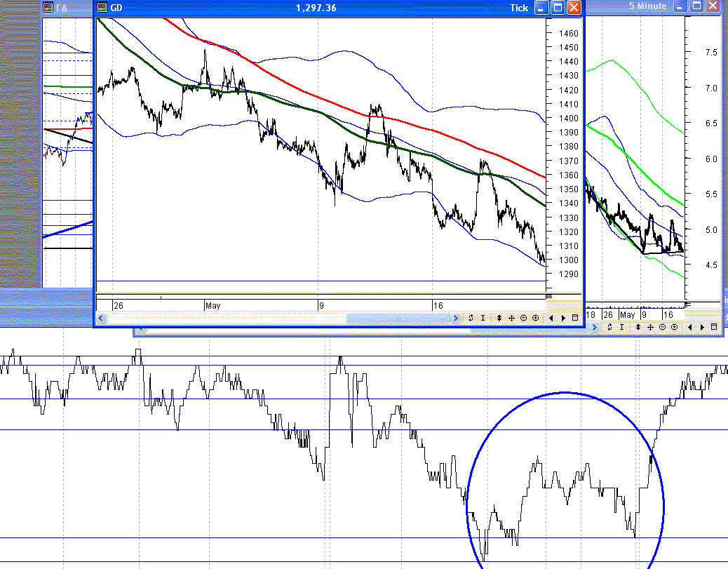
Task: Click the 1460 label on the GD price axis
Action: click(569, 34)
